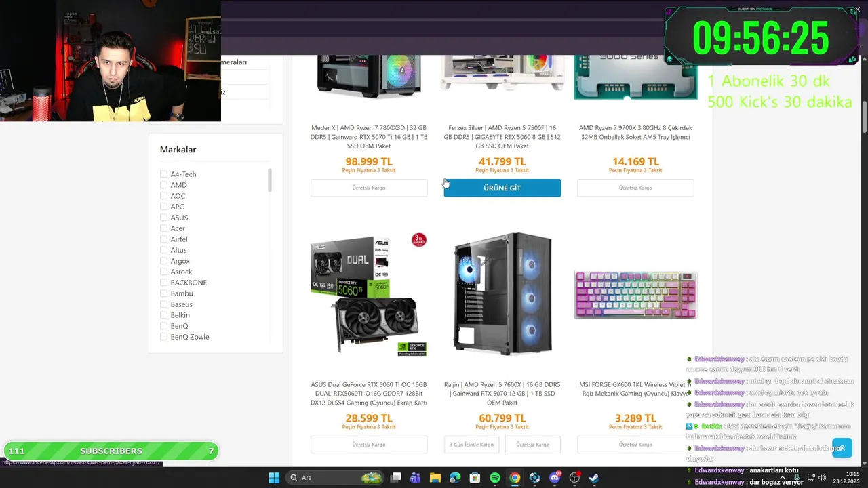Click the brand list scrollbar in Markalar

270,180
